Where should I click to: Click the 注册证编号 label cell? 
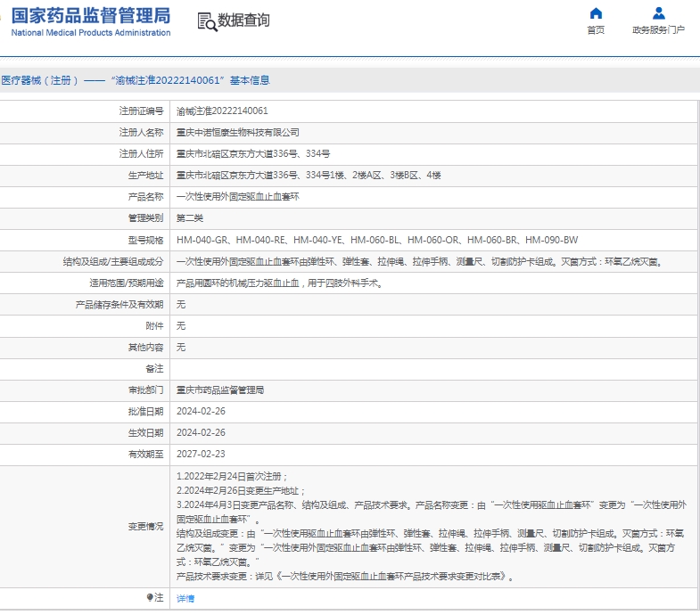(85, 111)
